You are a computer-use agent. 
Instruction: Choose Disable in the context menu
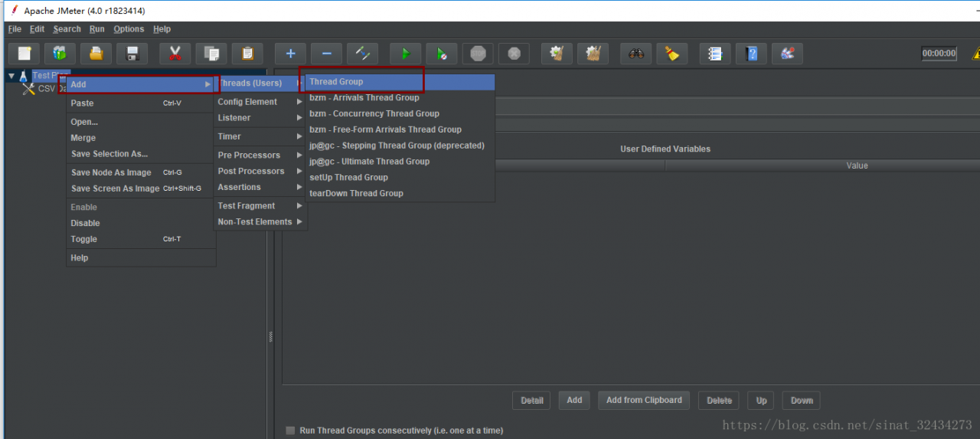tap(141, 223)
